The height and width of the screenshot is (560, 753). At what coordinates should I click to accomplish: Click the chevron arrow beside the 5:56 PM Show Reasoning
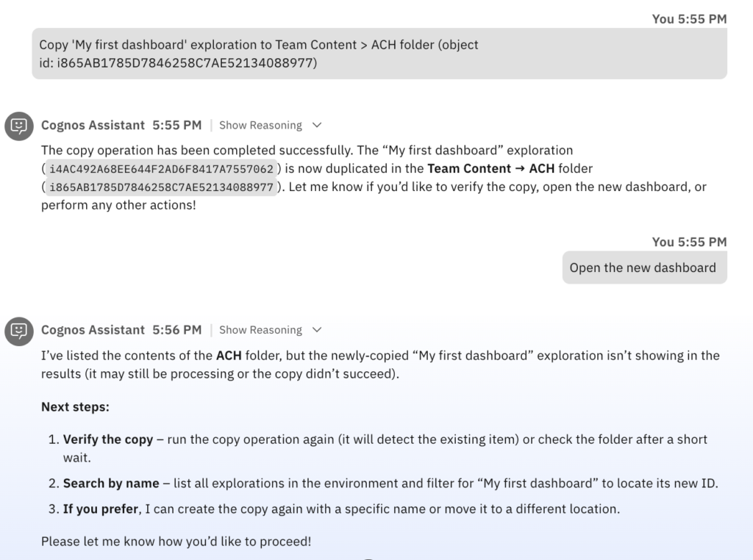[x=317, y=331]
